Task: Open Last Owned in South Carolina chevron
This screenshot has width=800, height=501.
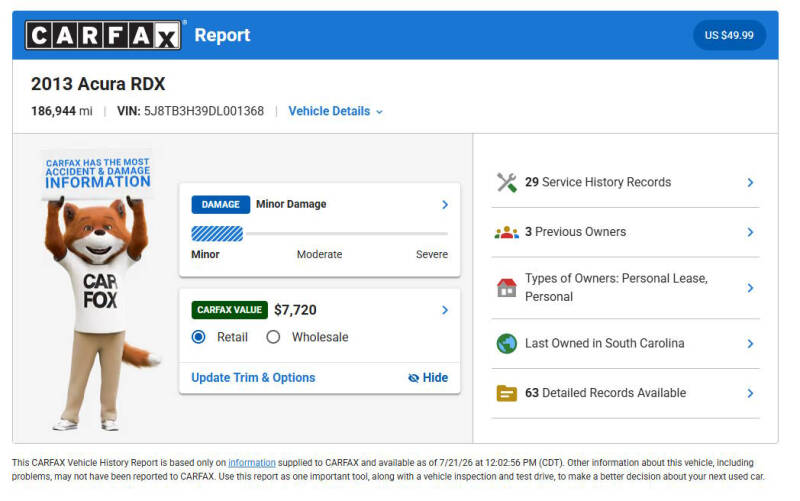Action: click(751, 344)
